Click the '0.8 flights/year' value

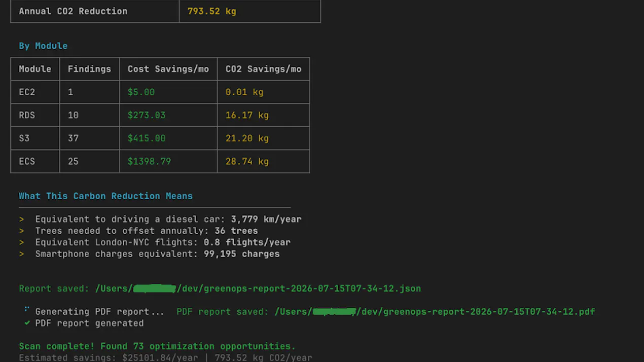(247, 242)
